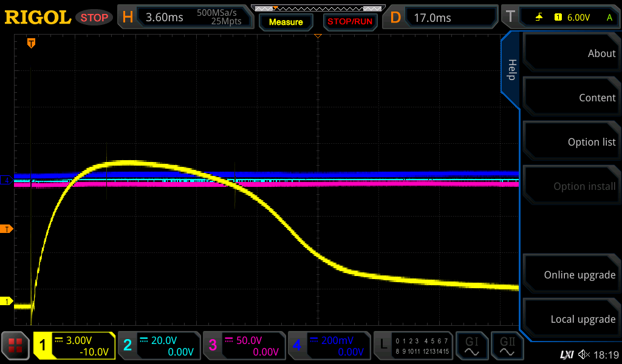Open the delay D 17.0ms settings
The width and height of the screenshot is (622, 364).
[442, 18]
